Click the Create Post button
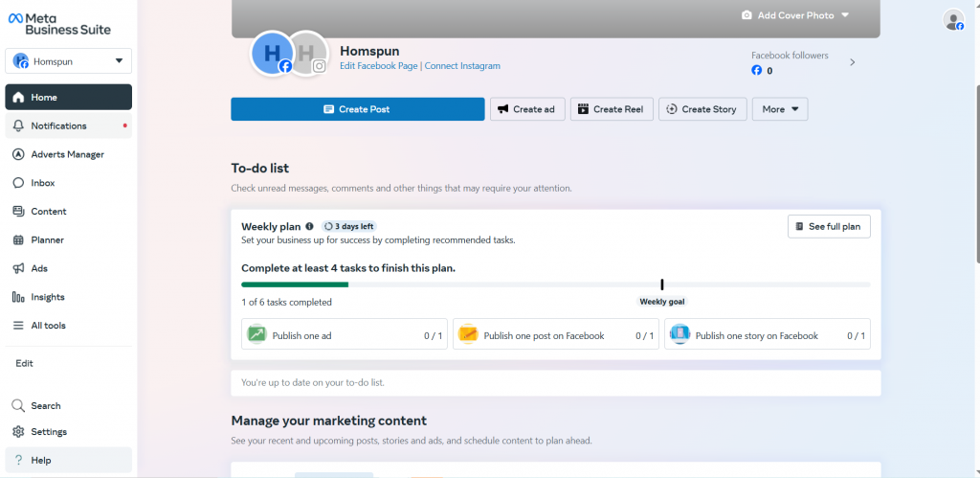Viewport: 980px width, 478px height. pyautogui.click(x=358, y=109)
